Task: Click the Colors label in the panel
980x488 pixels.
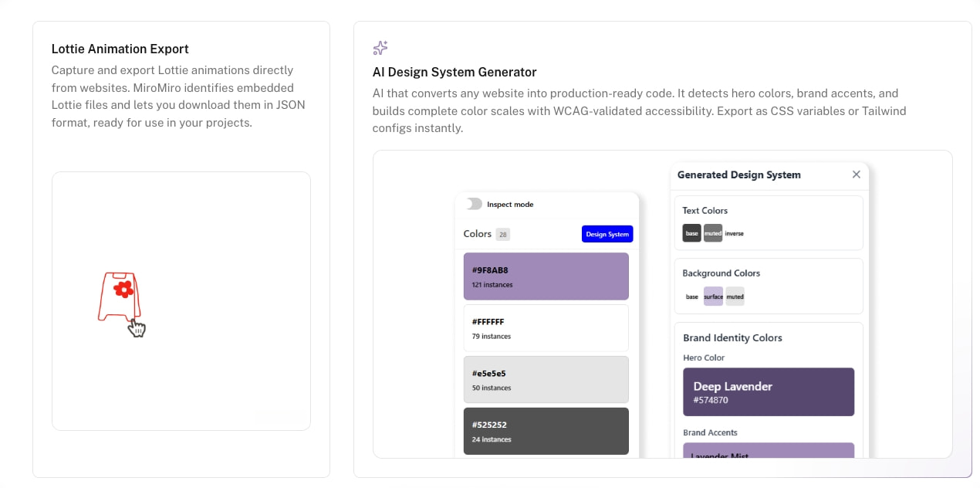Action: pyautogui.click(x=478, y=234)
